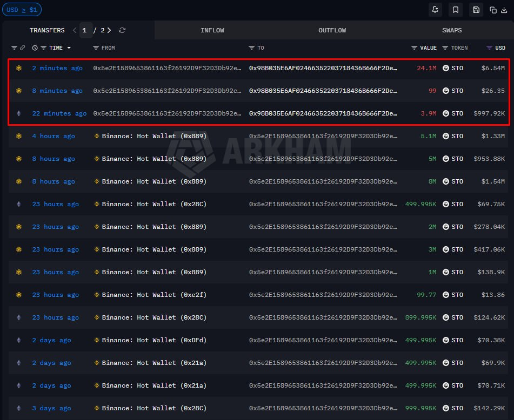Open the TO column filter

pyautogui.click(x=252, y=48)
